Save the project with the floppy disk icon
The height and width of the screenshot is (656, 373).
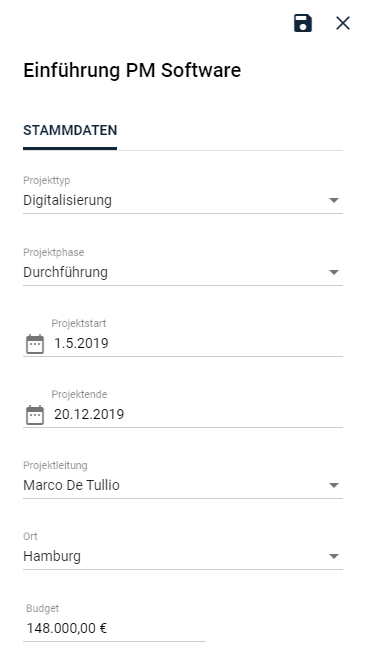coord(303,23)
